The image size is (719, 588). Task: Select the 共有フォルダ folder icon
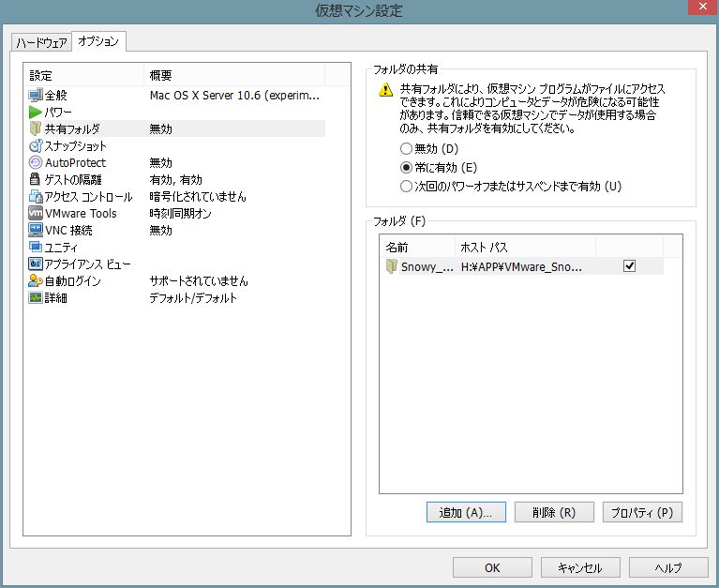(x=36, y=128)
